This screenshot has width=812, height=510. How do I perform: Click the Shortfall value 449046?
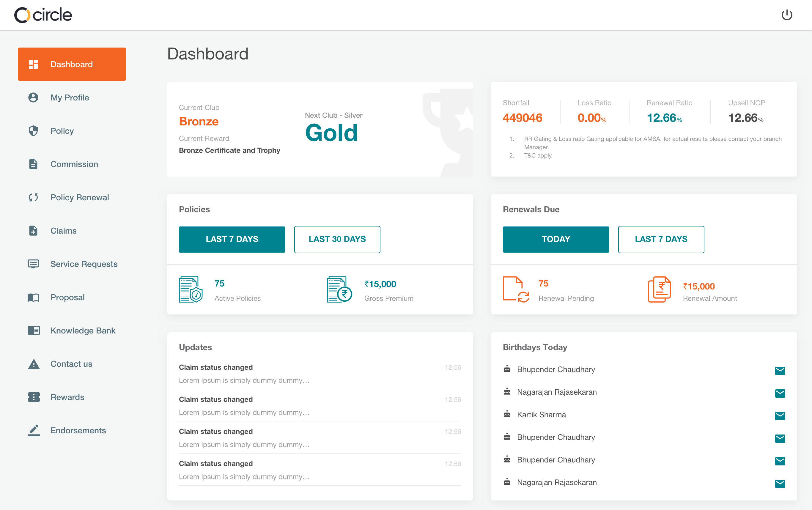pyautogui.click(x=522, y=118)
